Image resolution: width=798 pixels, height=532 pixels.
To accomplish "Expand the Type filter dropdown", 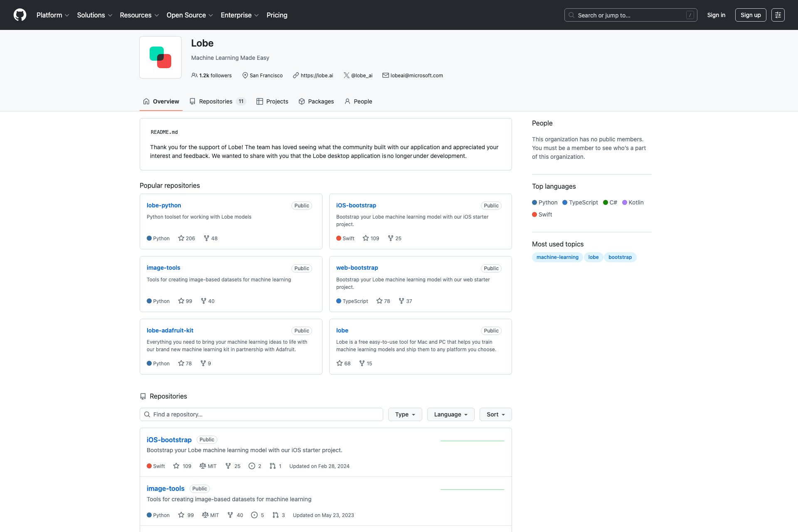I will tap(405, 414).
